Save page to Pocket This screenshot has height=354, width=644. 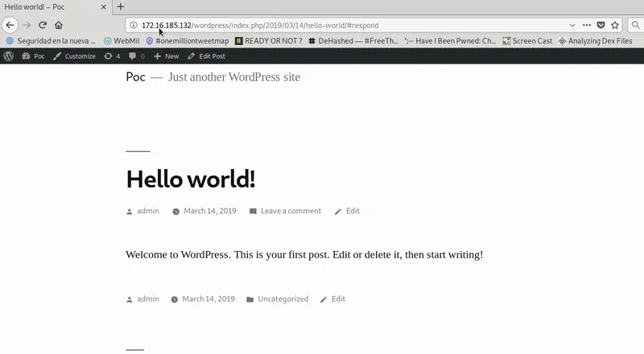click(x=601, y=25)
